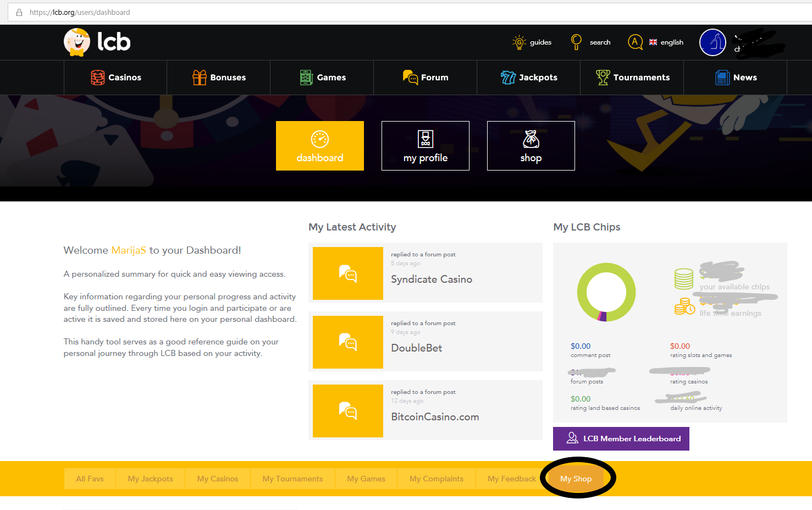This screenshot has height=510, width=812.
Task: Click the site lock security icon
Action: tap(19, 12)
